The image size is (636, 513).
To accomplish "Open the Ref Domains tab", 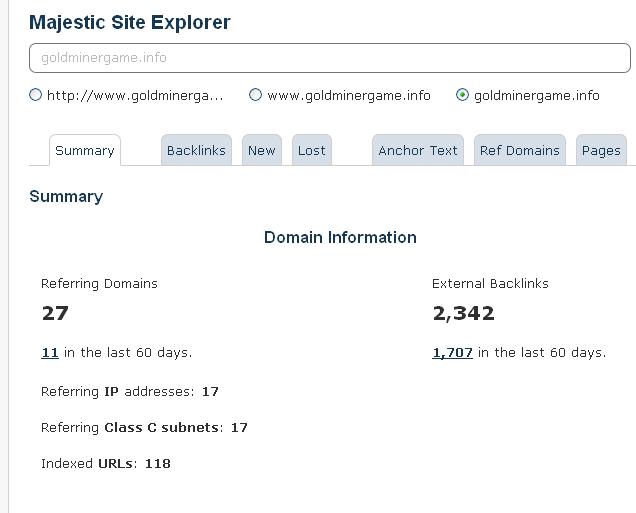I will [x=520, y=150].
